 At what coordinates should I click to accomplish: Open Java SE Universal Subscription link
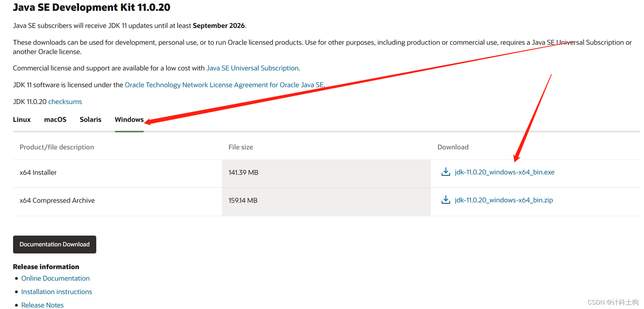tap(253, 68)
